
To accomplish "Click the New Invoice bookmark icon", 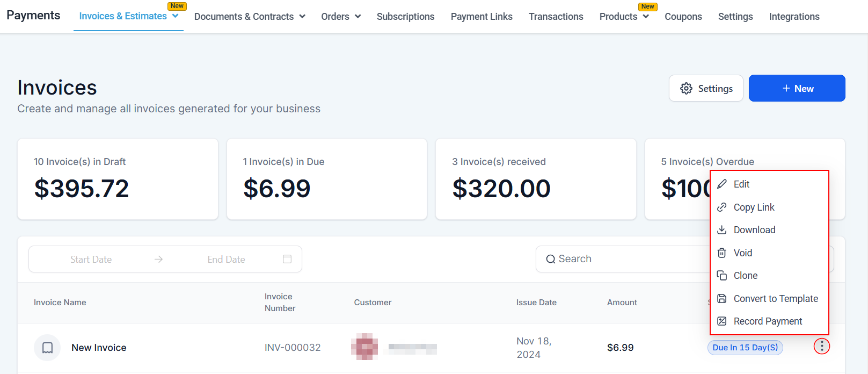I will coord(47,348).
